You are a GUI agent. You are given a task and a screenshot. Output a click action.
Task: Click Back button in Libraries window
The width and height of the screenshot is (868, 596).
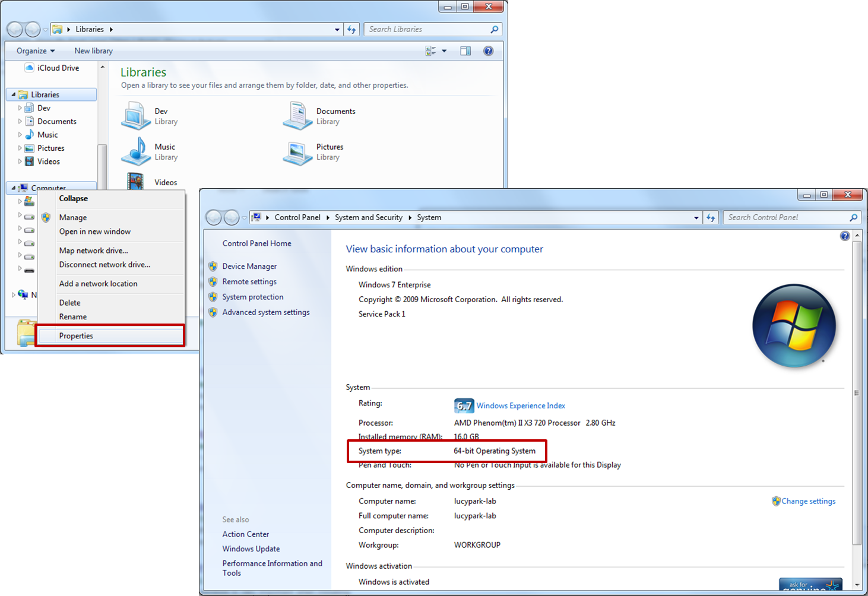tap(15, 29)
